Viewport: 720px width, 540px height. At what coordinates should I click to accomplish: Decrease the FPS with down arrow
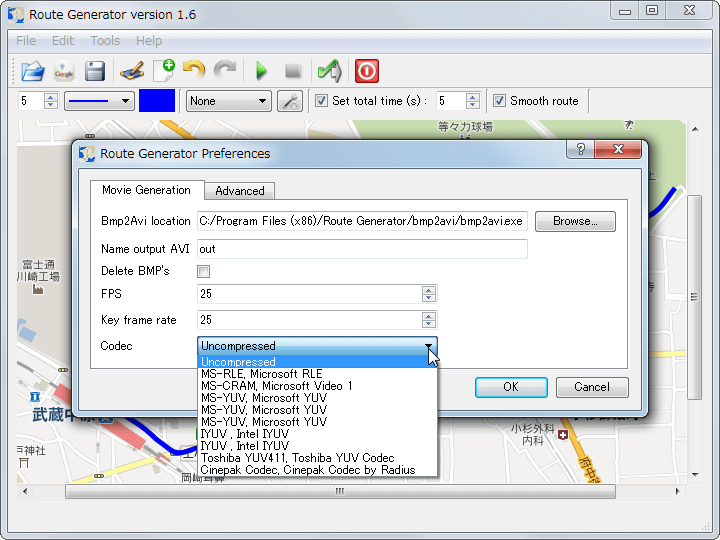point(429,298)
